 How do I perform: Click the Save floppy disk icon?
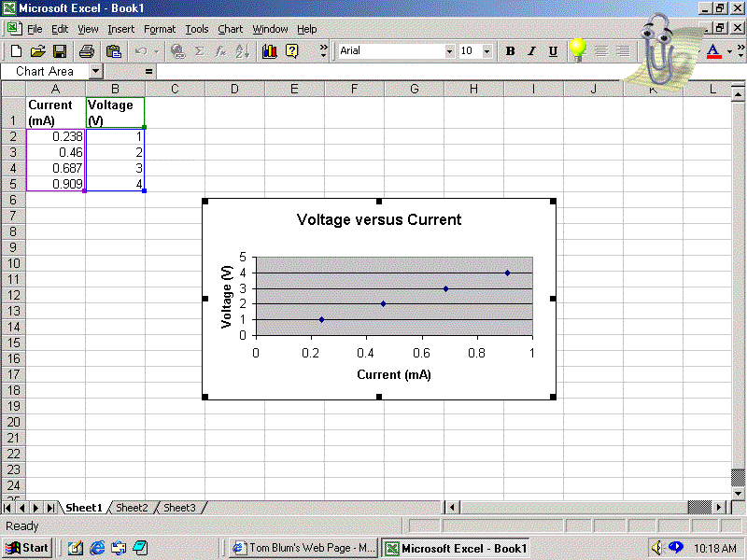tap(60, 51)
